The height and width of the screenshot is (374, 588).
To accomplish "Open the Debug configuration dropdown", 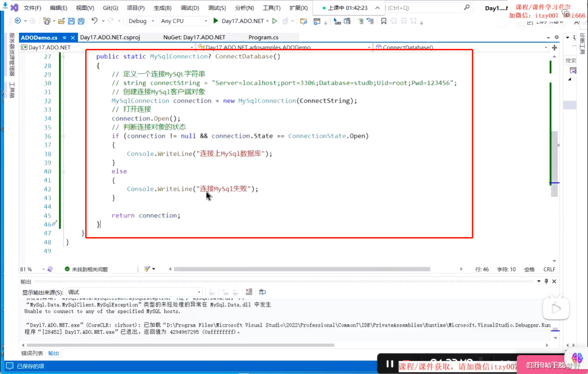I will (141, 21).
